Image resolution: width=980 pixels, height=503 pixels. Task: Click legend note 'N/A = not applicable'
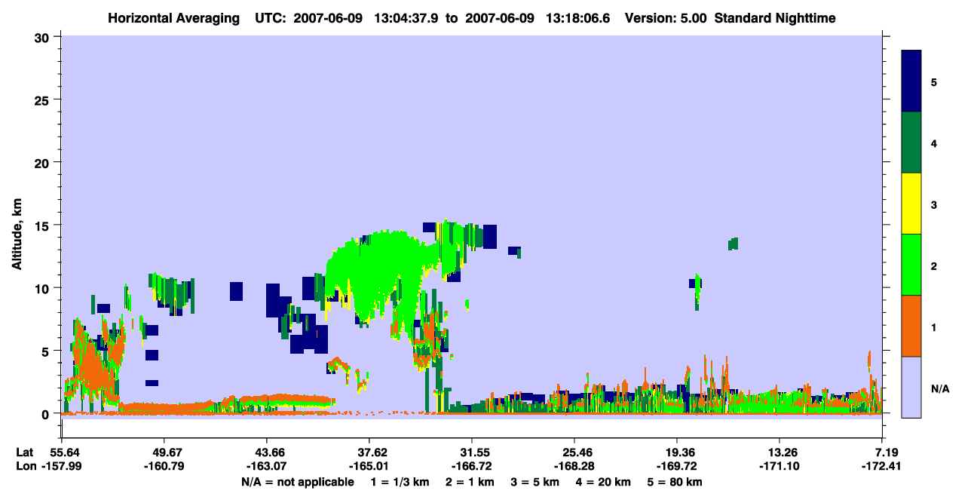pos(297,482)
